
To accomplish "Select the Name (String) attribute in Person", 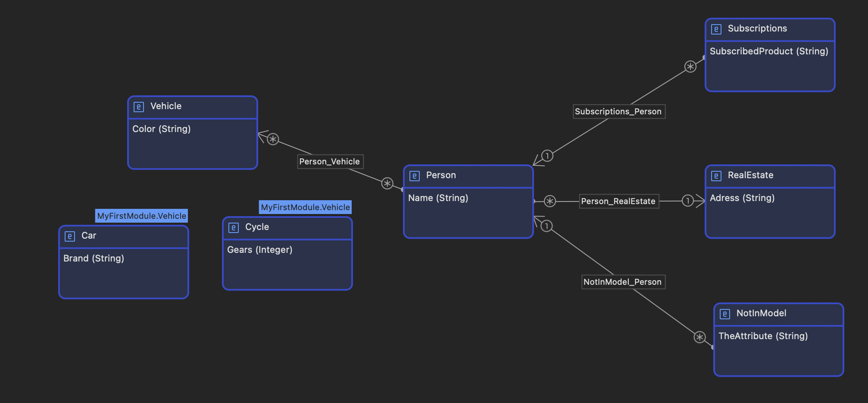I will (438, 198).
